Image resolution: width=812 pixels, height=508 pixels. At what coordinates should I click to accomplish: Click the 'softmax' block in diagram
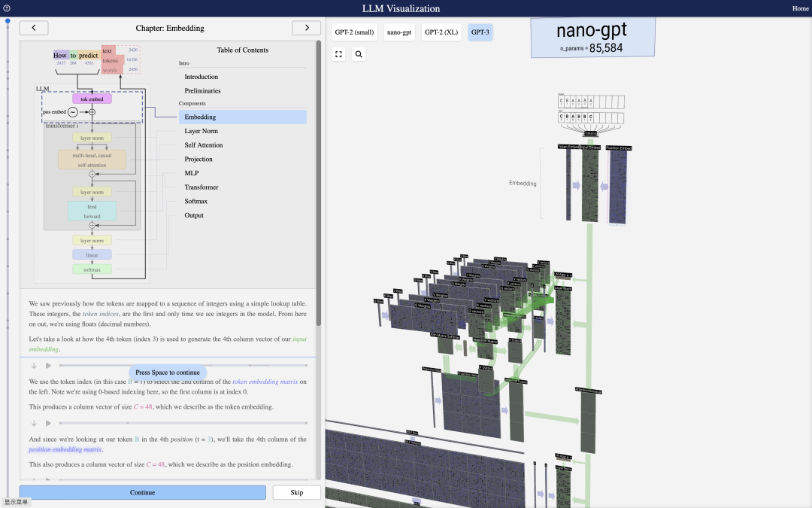tap(92, 269)
